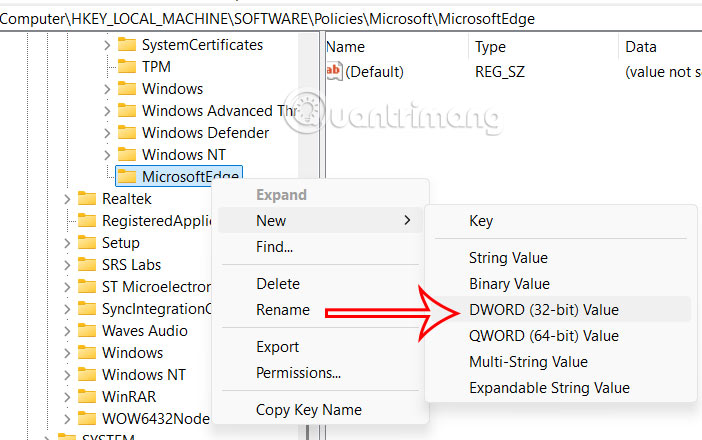Select DWORD (32-bit) Value
The image size is (702, 440).
tap(561, 310)
